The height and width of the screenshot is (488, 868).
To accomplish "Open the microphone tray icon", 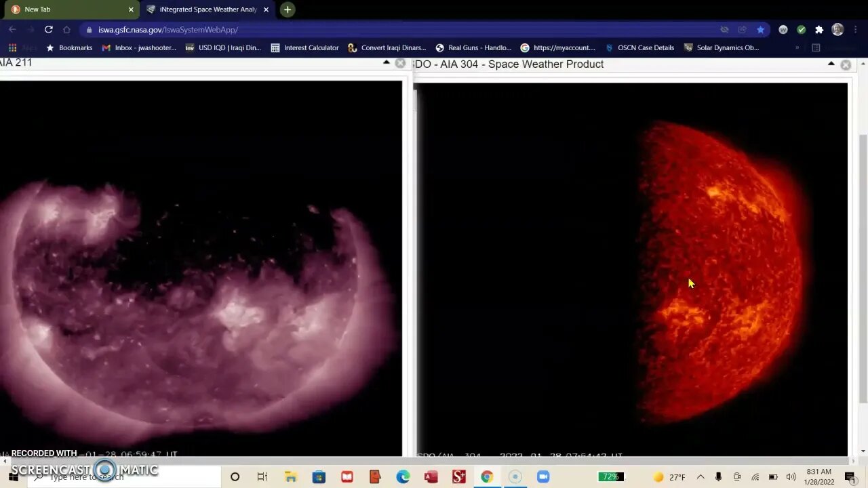I will 719,477.
